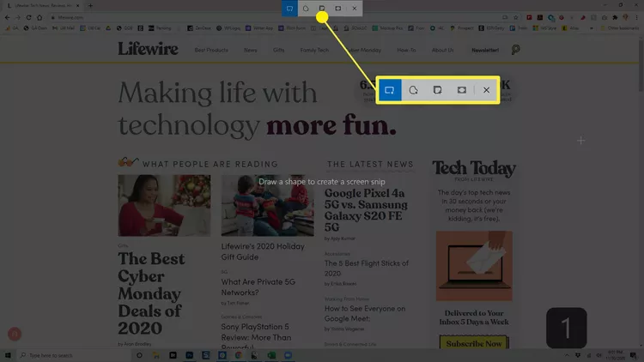Click Tech Today laptop envelope image
Screen dimensions: 644x362
point(474,266)
